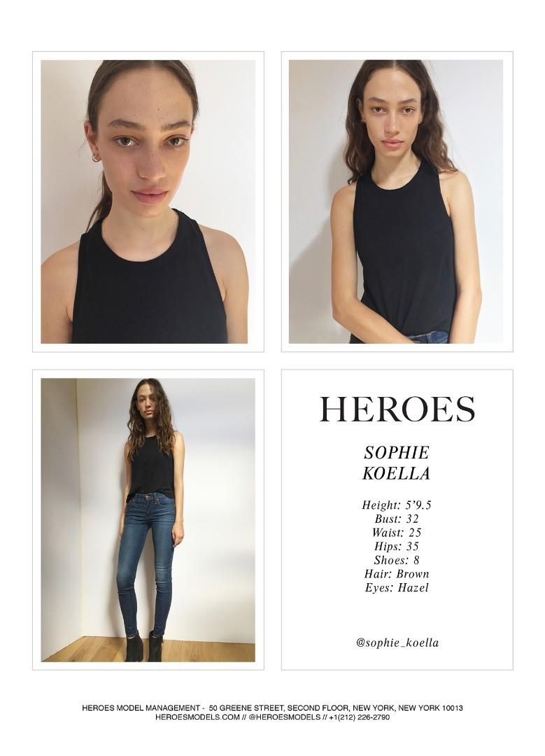Select the Waist: 25 measurement

click(397, 533)
